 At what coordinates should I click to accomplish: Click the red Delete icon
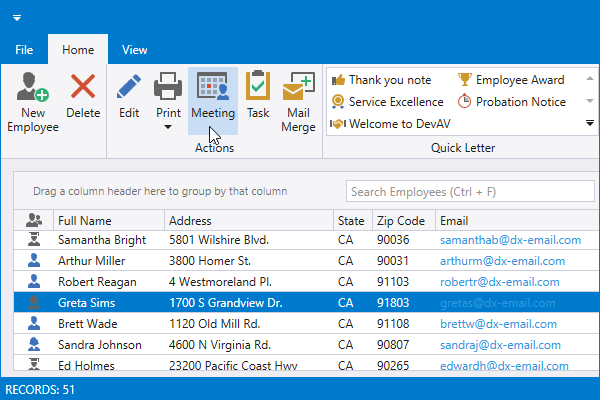pyautogui.click(x=83, y=87)
